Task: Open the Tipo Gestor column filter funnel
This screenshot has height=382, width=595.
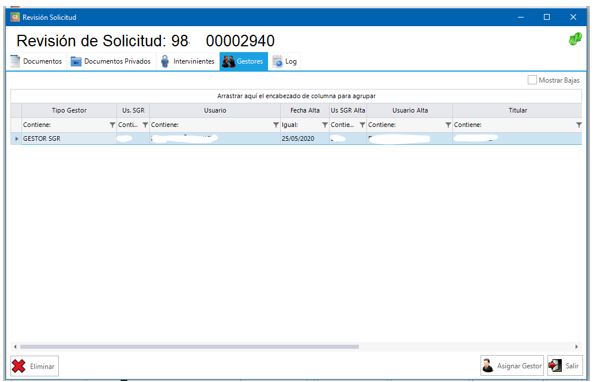Action: (x=112, y=125)
